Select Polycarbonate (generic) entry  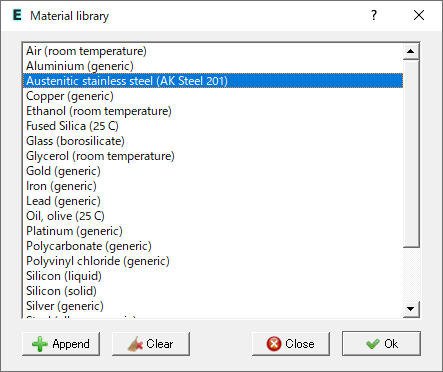coord(213,246)
